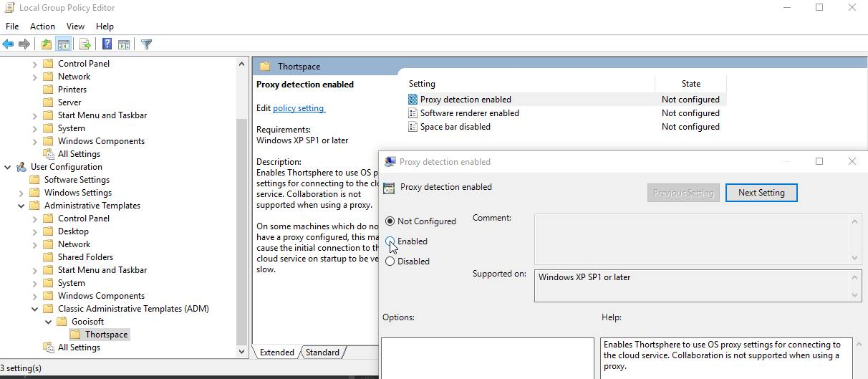Select the Software Settings tree item
Screen dimensions: 868x379
point(77,180)
